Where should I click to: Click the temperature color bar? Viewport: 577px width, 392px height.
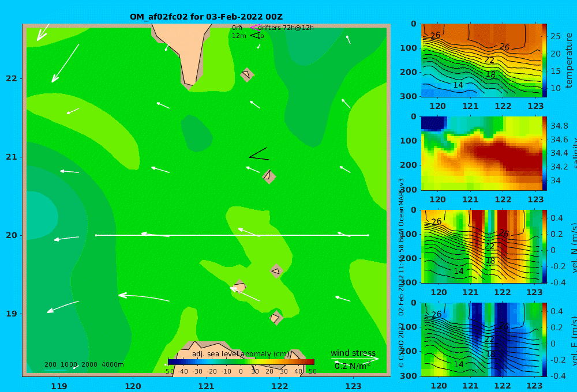545,61
